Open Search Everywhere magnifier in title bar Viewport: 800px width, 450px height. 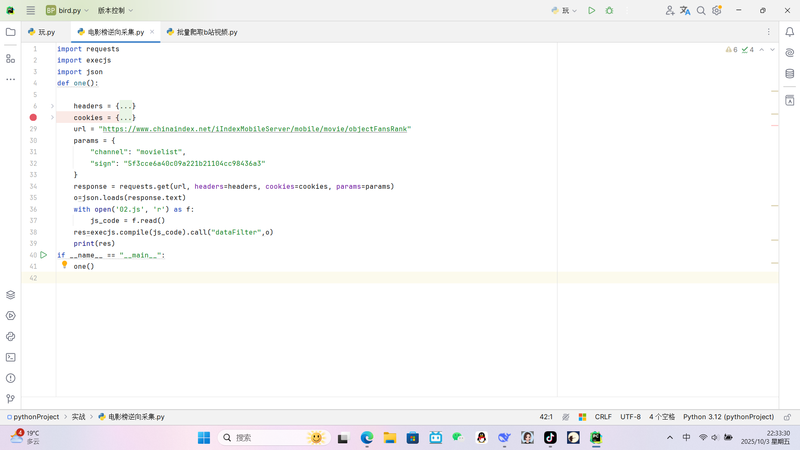[x=701, y=11]
